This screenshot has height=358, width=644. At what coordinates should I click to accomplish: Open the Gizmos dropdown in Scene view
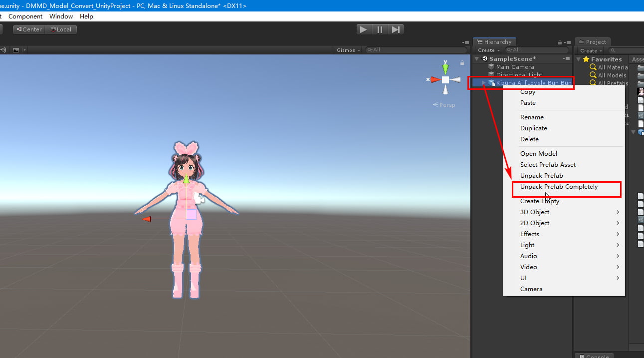(348, 49)
